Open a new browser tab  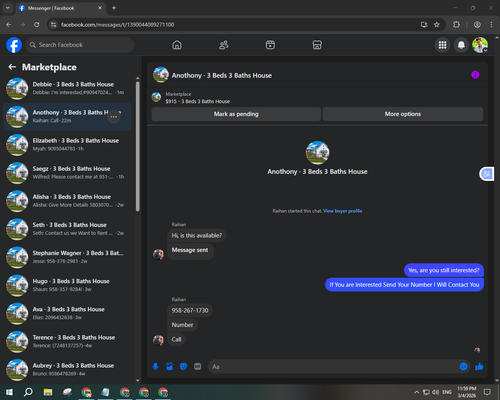pos(114,8)
